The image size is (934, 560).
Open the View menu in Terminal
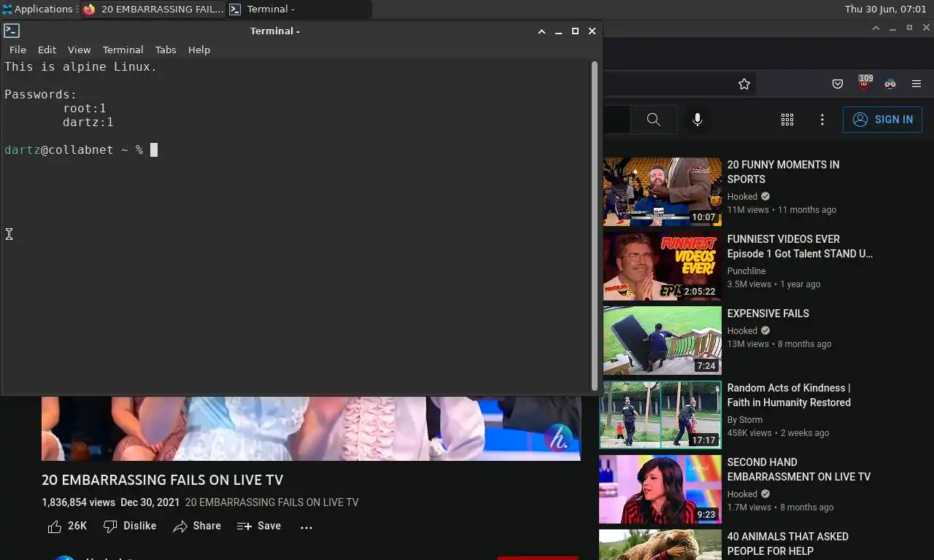pos(79,50)
